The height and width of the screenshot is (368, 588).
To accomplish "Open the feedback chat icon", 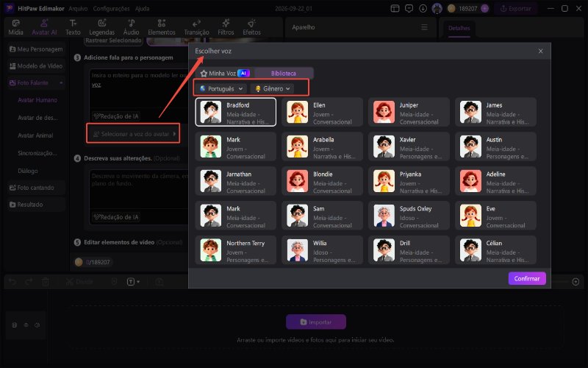I will coord(409,8).
